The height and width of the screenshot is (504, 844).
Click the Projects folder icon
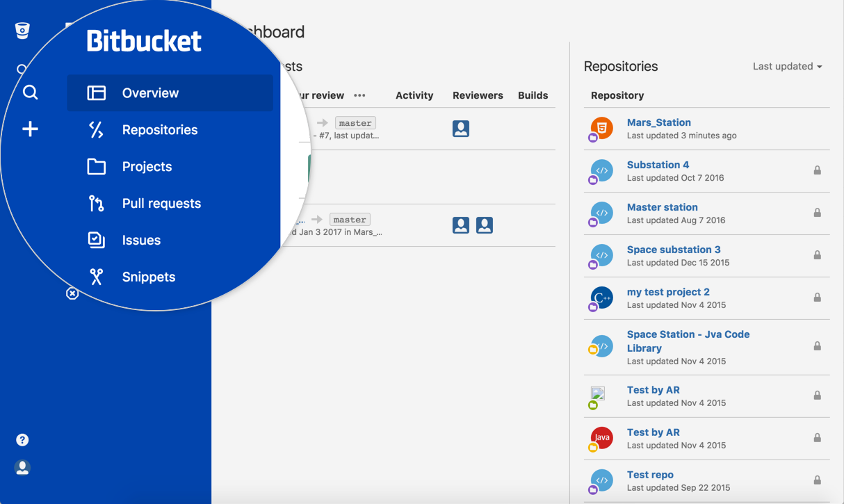(x=97, y=167)
